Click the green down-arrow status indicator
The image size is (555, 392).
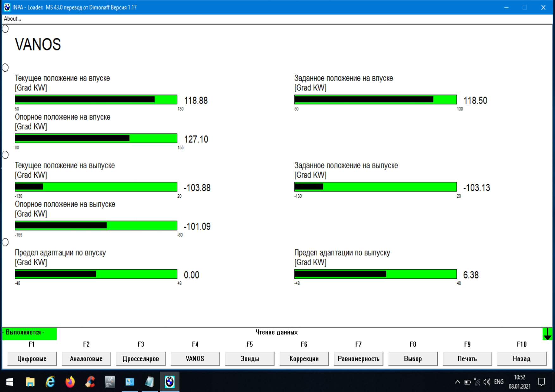coord(547,334)
